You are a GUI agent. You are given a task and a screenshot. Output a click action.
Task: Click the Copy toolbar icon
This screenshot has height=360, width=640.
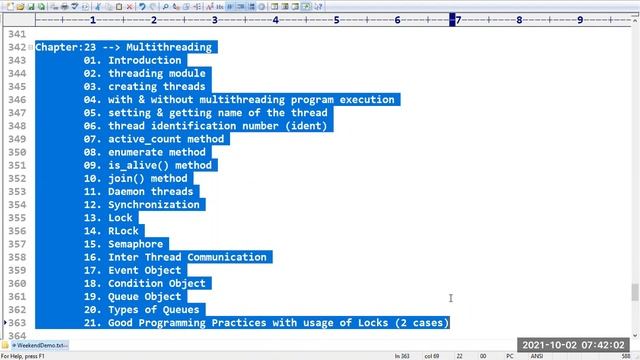click(108, 7)
